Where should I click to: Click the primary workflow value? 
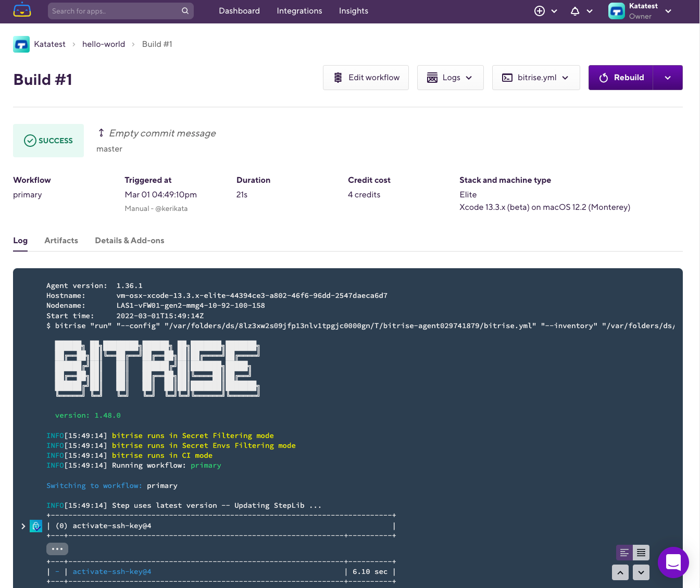point(28,195)
